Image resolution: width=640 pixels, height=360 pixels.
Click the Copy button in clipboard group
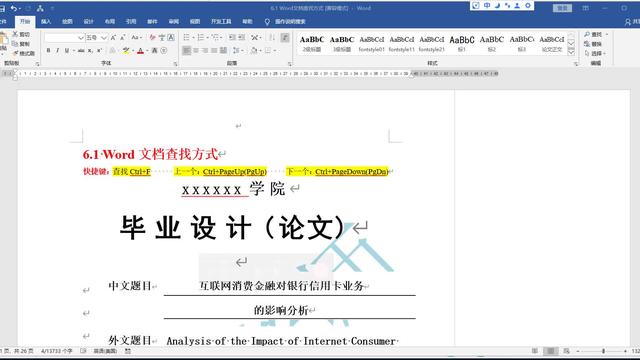coord(21,44)
